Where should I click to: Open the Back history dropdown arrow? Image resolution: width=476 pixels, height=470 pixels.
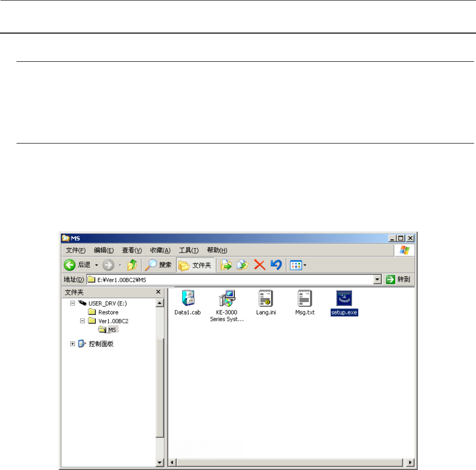[97, 265]
